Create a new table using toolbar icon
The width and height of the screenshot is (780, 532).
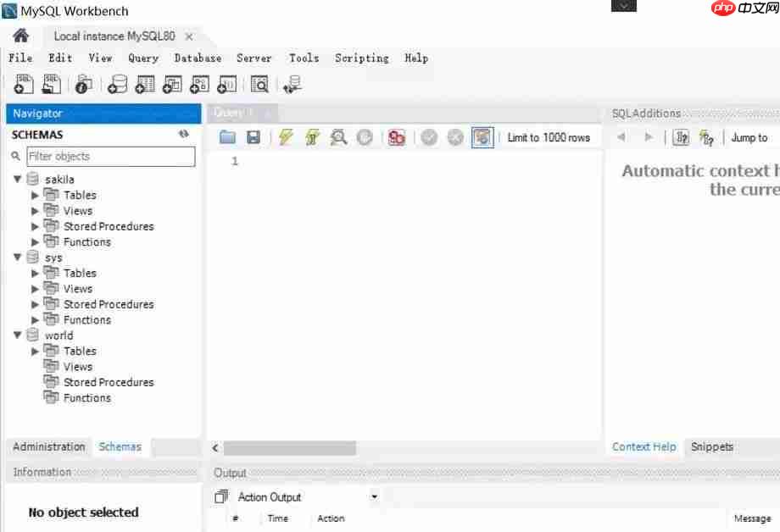tap(144, 84)
